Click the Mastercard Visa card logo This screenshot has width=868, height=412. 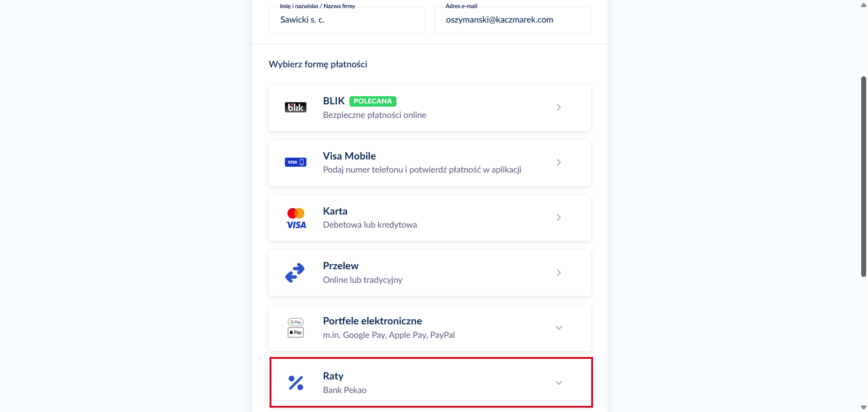[296, 218]
